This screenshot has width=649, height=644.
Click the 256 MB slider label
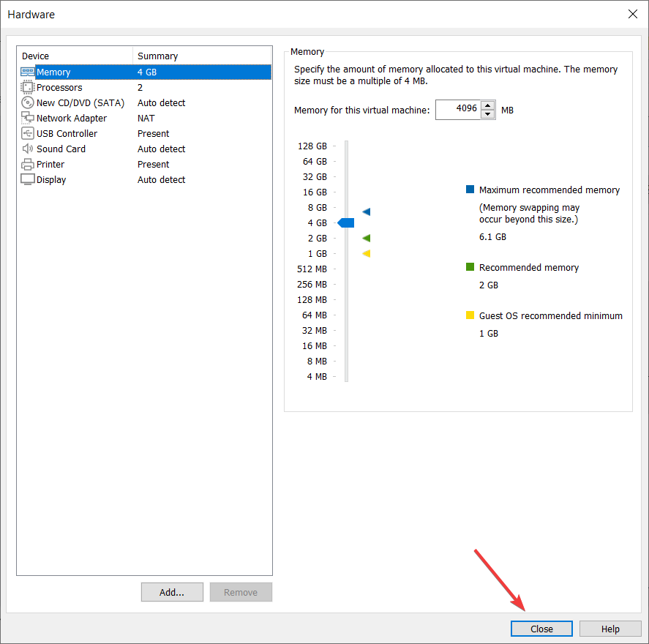click(312, 285)
